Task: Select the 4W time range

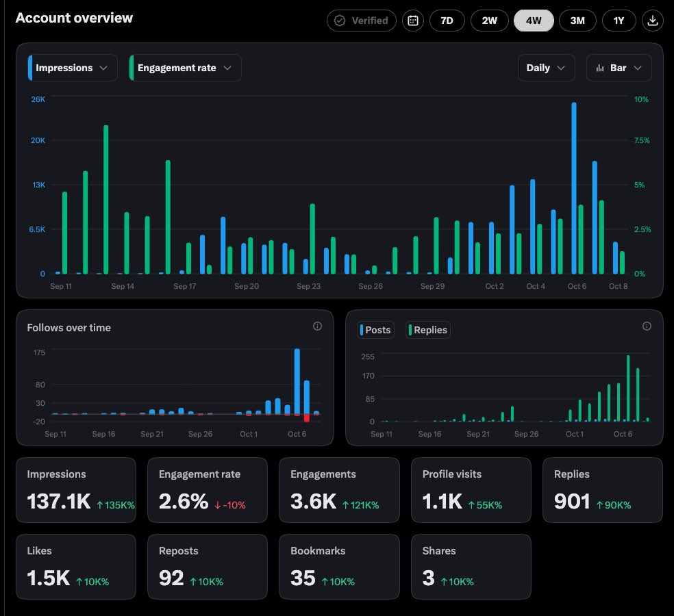Action: pyautogui.click(x=534, y=21)
